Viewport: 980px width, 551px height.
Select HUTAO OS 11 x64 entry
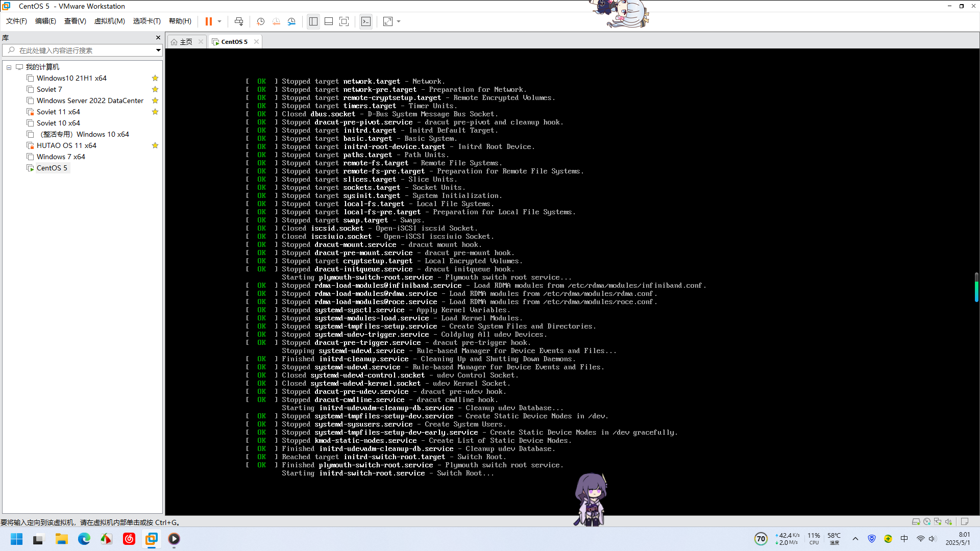(x=66, y=145)
